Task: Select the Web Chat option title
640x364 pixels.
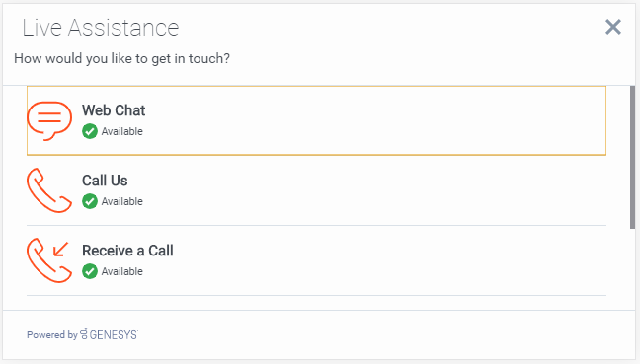Action: (x=114, y=110)
